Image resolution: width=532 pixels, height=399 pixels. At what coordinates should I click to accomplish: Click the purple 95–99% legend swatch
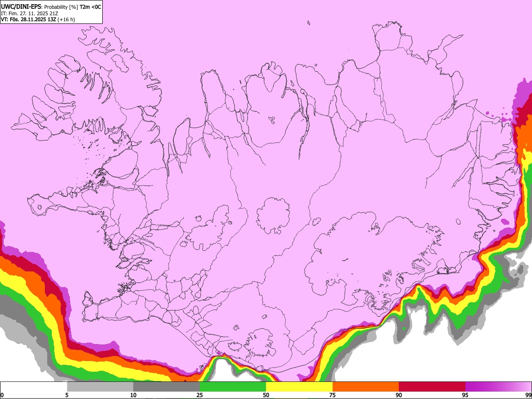(498, 387)
